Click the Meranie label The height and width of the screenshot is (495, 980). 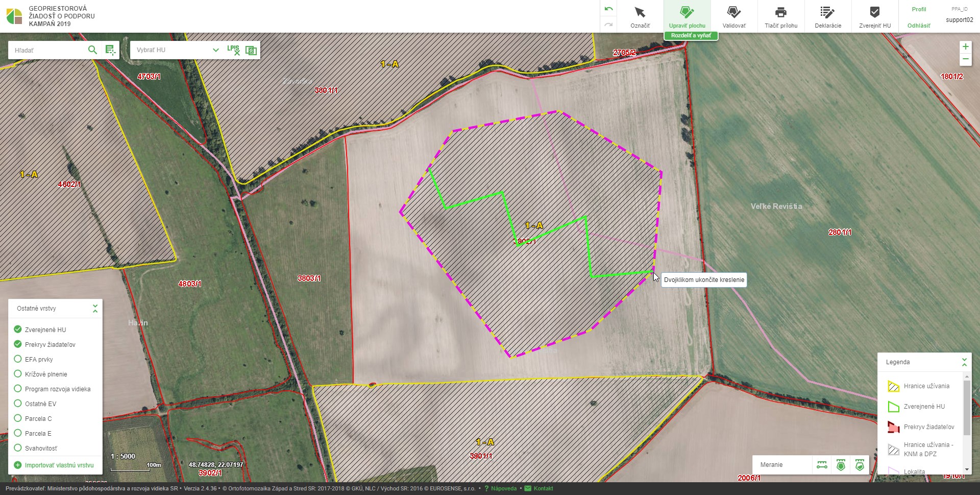point(771,465)
